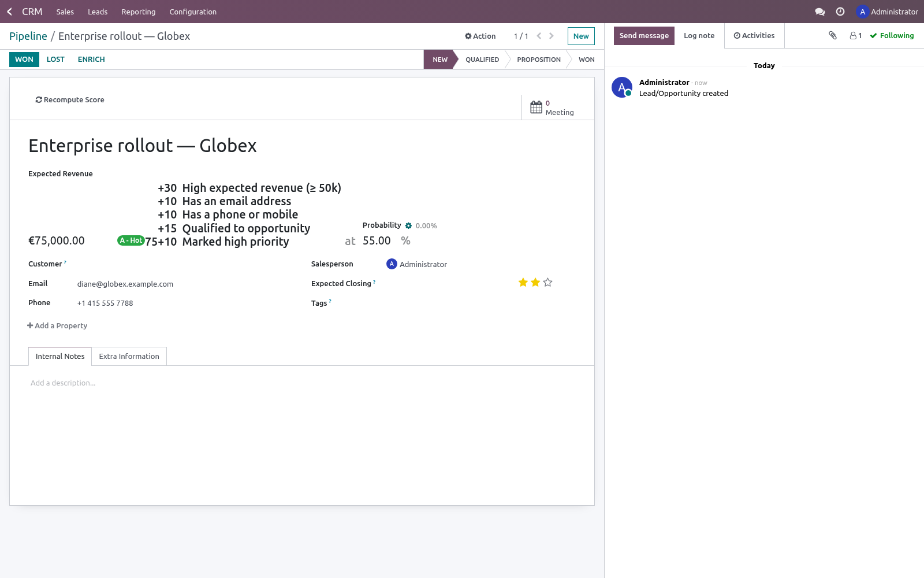Click the paperclip attachments icon
The image size is (924, 578).
(833, 35)
